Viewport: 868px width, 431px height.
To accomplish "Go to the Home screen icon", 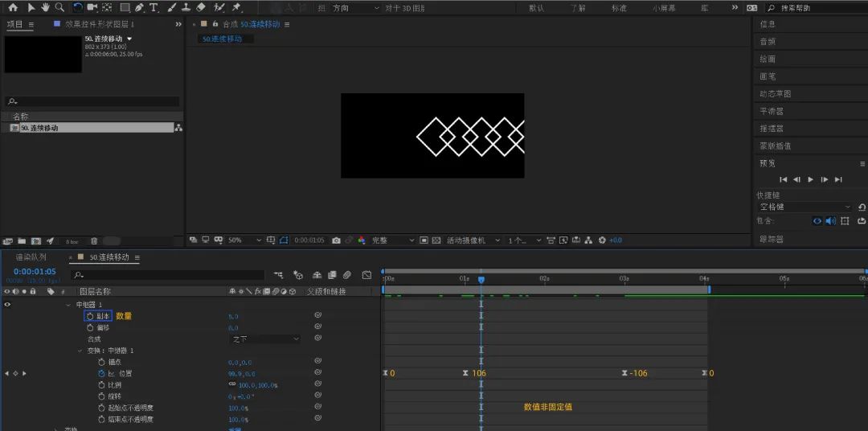I will pos(13,8).
